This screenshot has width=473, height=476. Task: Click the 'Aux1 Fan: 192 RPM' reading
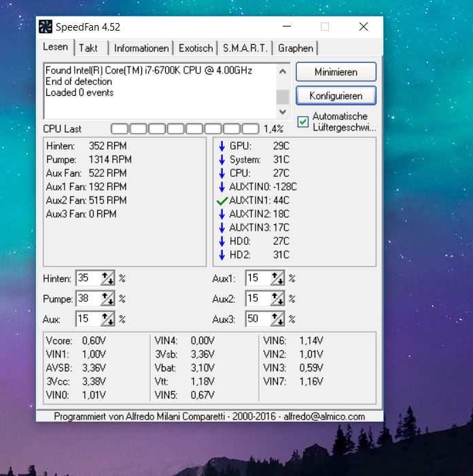click(x=86, y=187)
